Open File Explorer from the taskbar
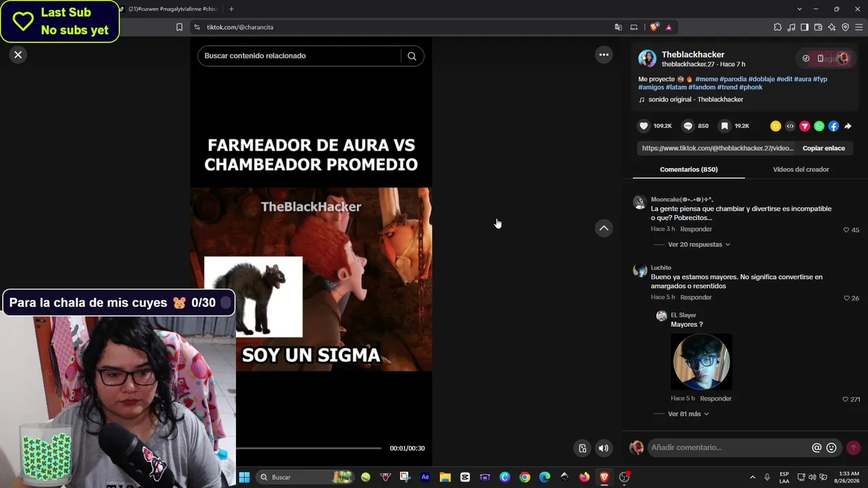 [x=445, y=477]
